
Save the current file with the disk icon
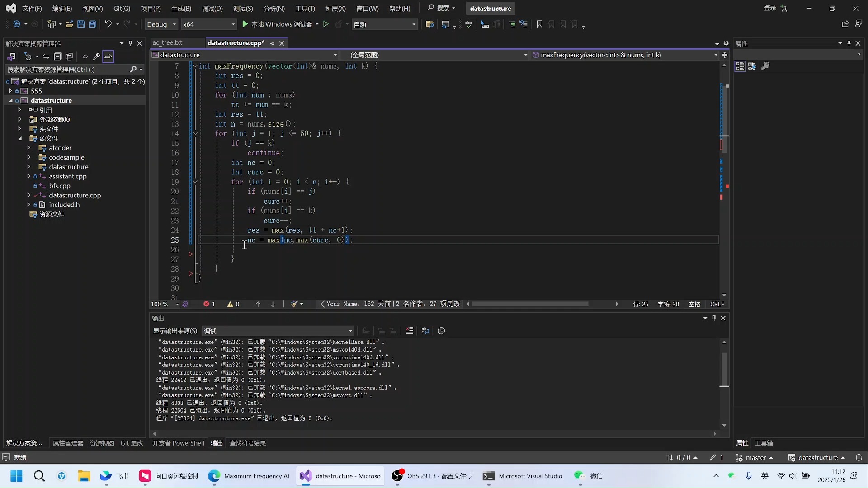tap(81, 24)
